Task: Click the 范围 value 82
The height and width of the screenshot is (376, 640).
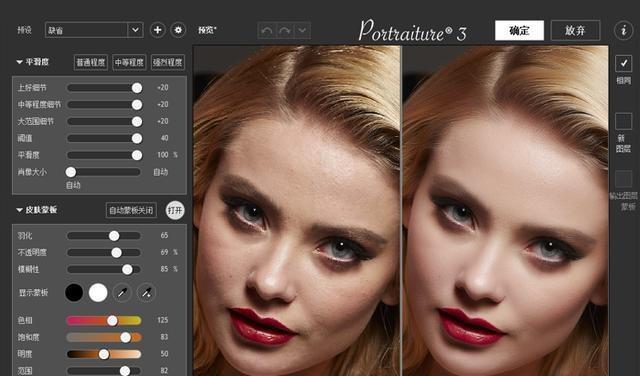Action: point(164,371)
